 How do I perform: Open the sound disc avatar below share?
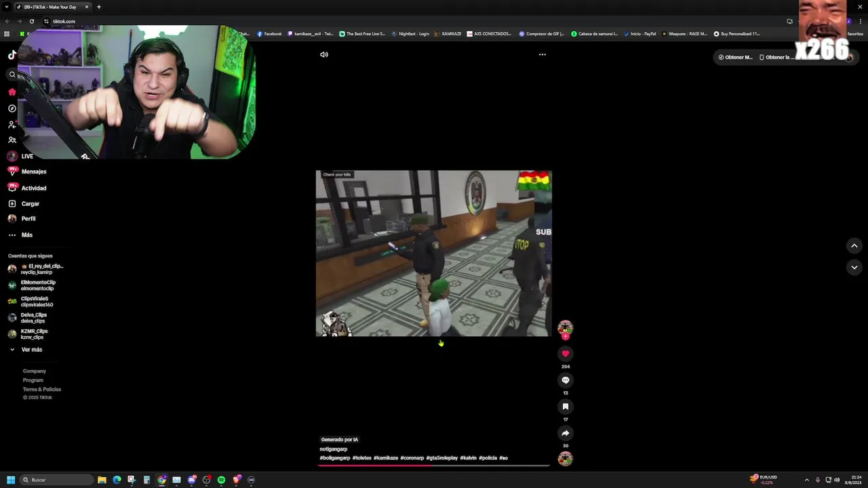566,459
